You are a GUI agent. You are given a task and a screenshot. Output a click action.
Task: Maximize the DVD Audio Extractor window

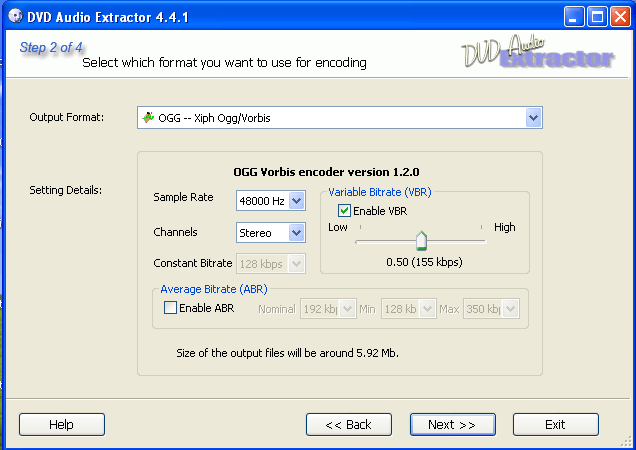pyautogui.click(x=596, y=16)
